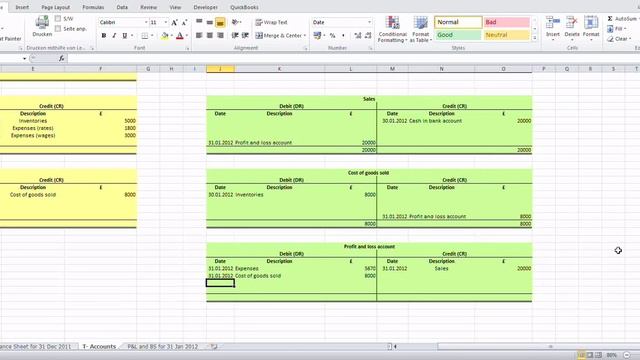Click the Insert cells icon
This screenshot has width=640, height=360.
(553, 23)
